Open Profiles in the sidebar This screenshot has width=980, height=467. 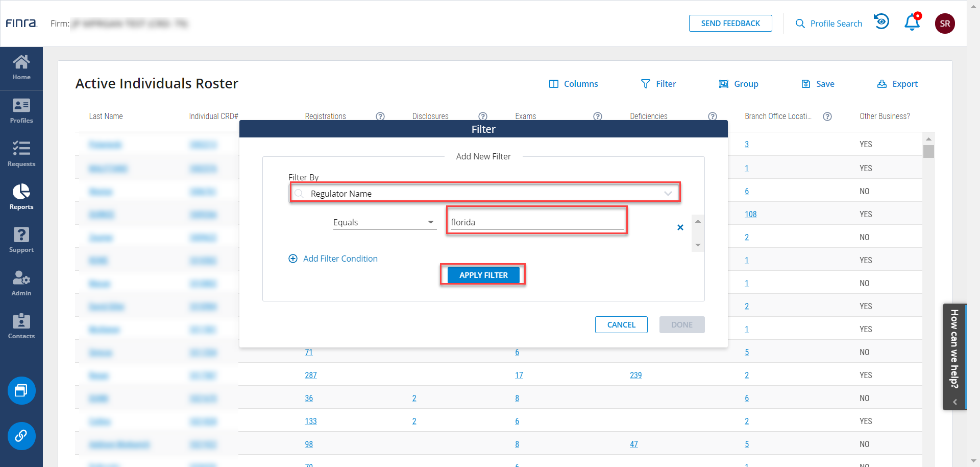[x=21, y=111]
